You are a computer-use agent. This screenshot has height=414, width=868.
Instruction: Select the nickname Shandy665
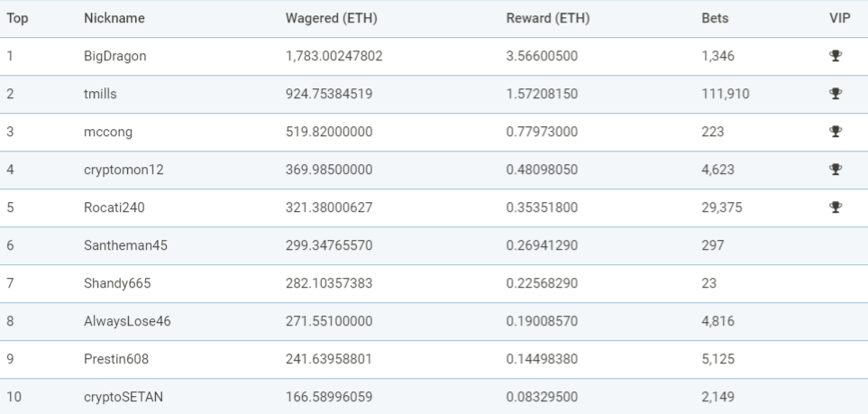tap(117, 283)
